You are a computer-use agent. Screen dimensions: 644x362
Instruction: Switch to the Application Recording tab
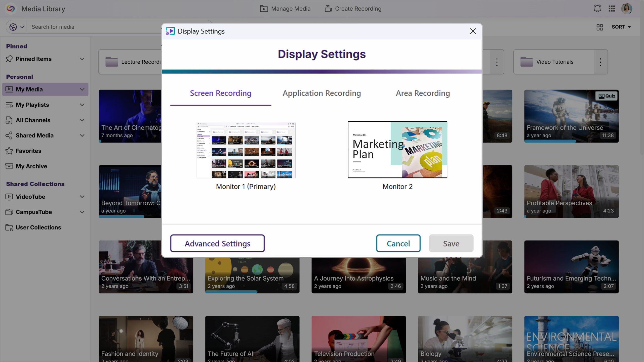(321, 93)
